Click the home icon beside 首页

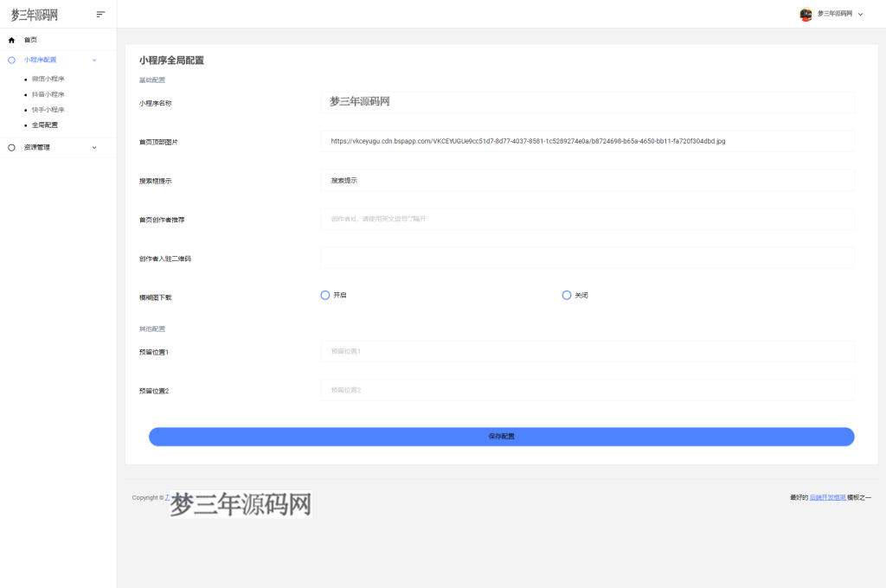(10, 40)
